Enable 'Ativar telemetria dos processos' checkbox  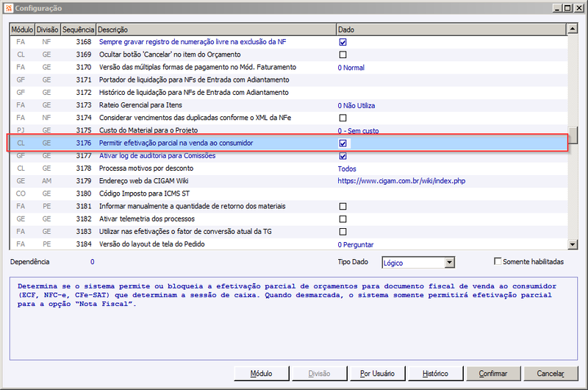[343, 219]
